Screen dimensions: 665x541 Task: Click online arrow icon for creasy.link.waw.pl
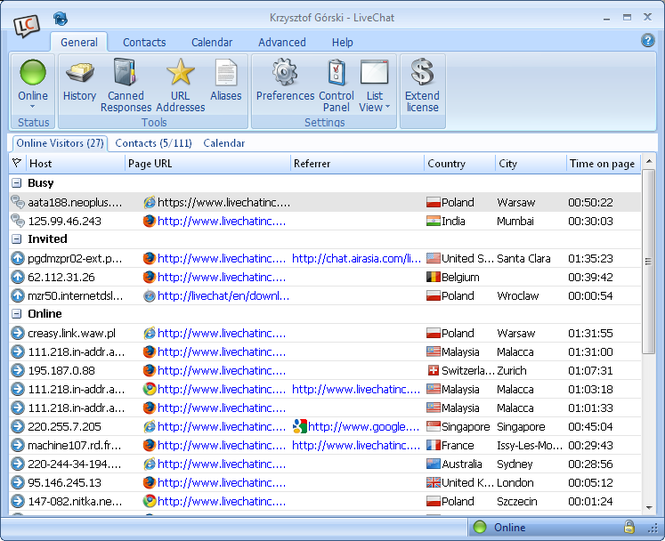click(x=17, y=333)
